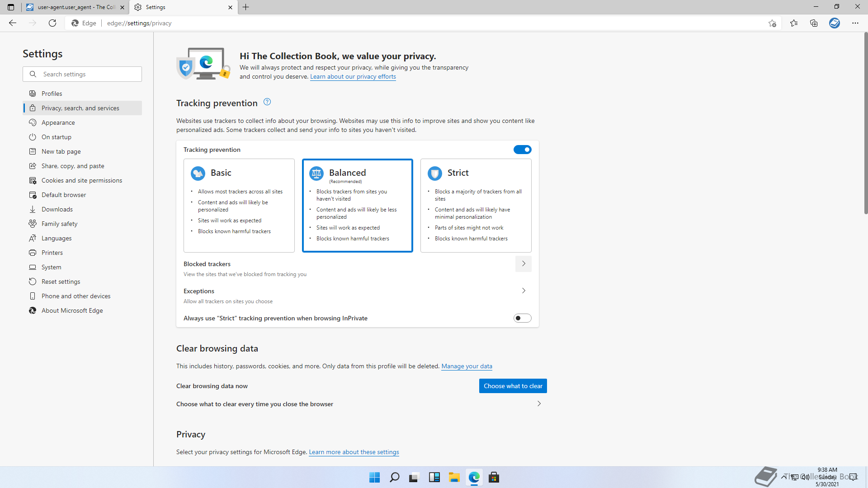Open File Explorer on taskbar

454,477
